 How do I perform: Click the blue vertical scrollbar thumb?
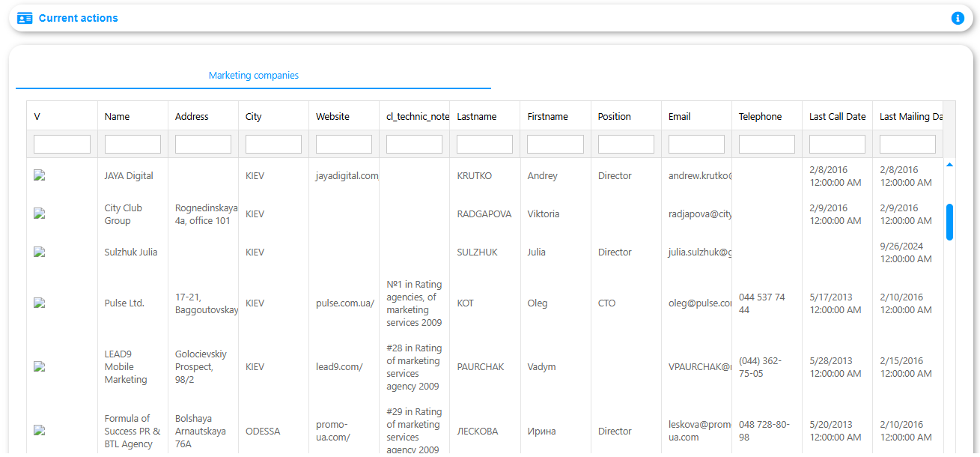click(949, 222)
